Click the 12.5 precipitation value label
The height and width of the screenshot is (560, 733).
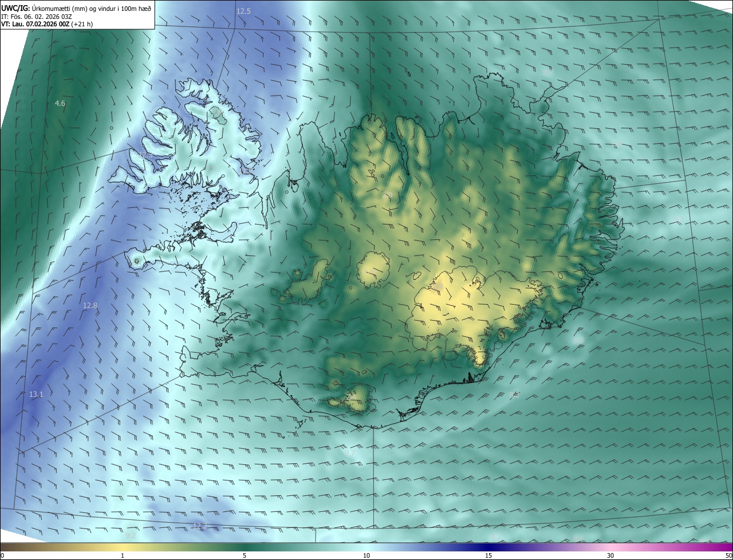pyautogui.click(x=244, y=11)
